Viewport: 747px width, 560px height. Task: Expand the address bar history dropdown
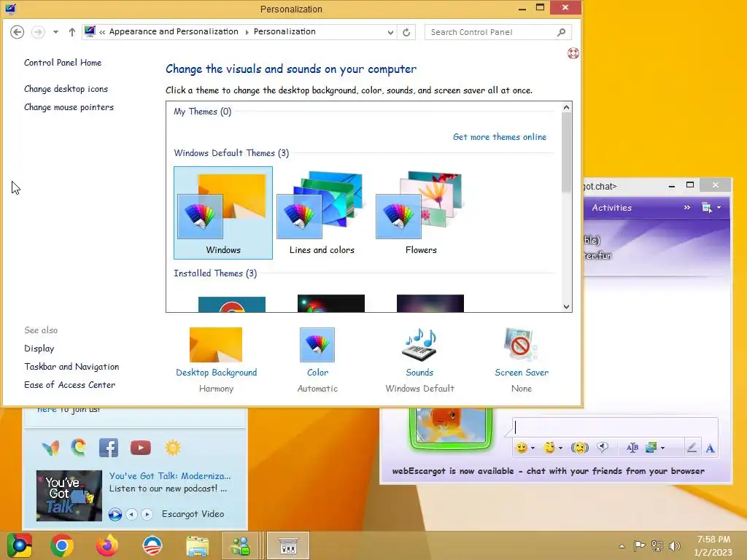click(391, 32)
